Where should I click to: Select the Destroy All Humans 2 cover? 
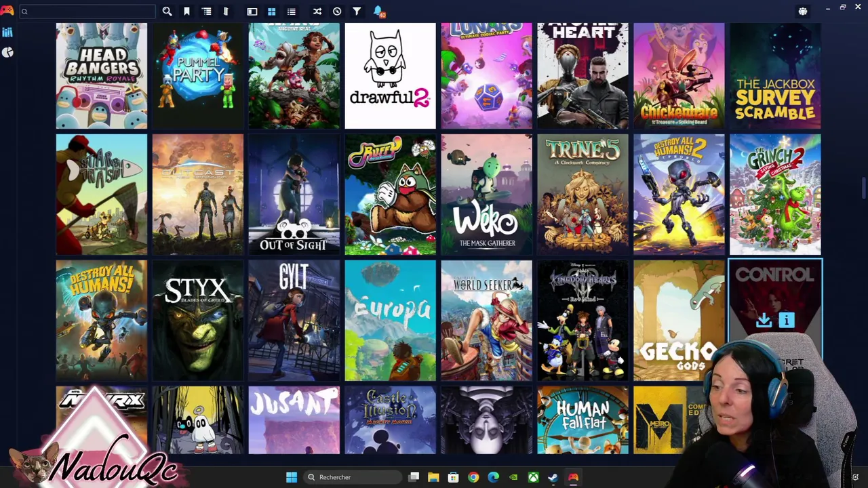pos(679,195)
